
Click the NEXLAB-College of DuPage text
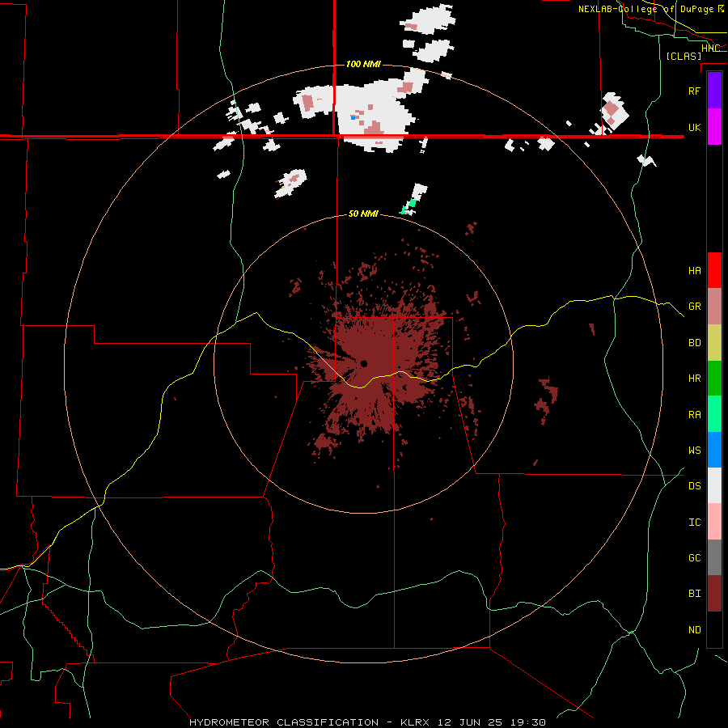coord(645,9)
